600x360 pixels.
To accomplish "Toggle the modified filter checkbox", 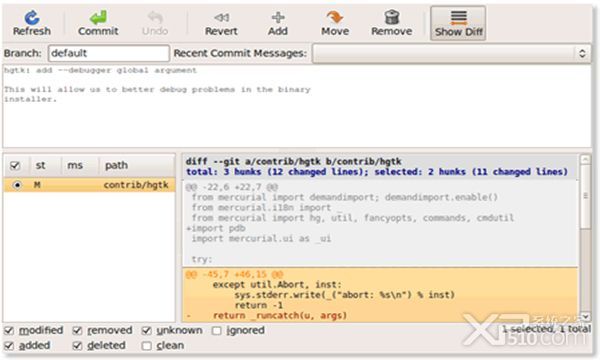I will [x=9, y=330].
